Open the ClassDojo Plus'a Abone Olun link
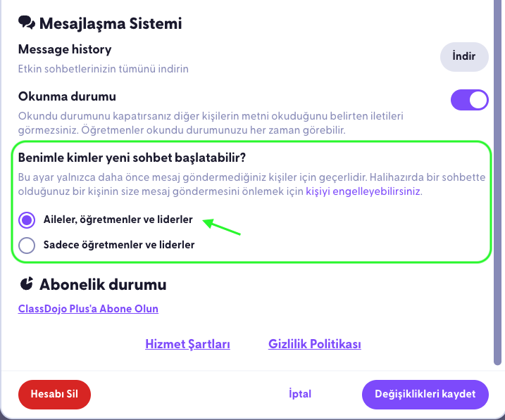This screenshot has height=420, width=505. coord(88,309)
